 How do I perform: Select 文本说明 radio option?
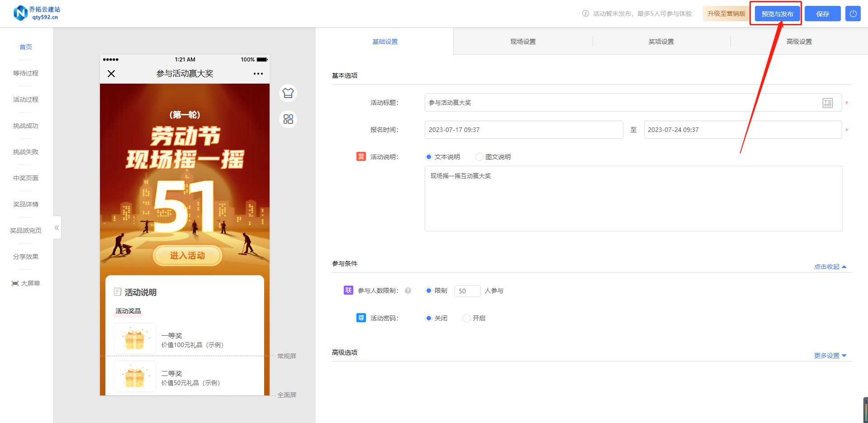coord(428,157)
